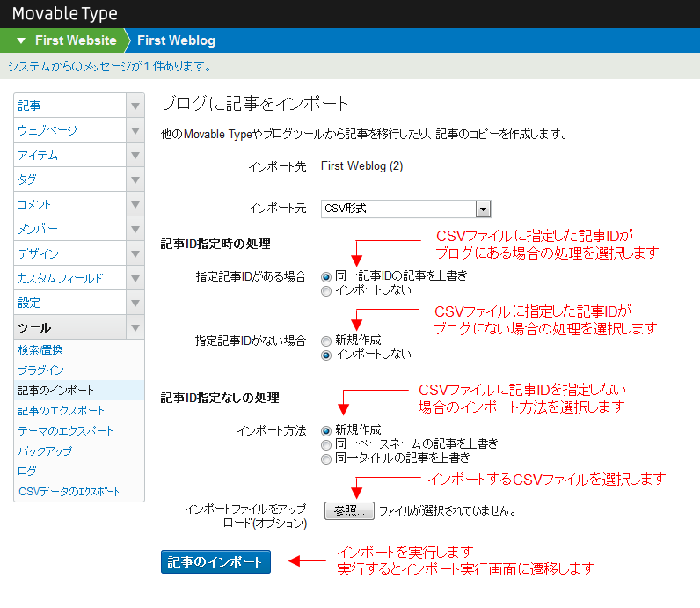700x608 pixels.
Task: Open the カスタムフィールド sidebar menu
Action: (x=70, y=278)
